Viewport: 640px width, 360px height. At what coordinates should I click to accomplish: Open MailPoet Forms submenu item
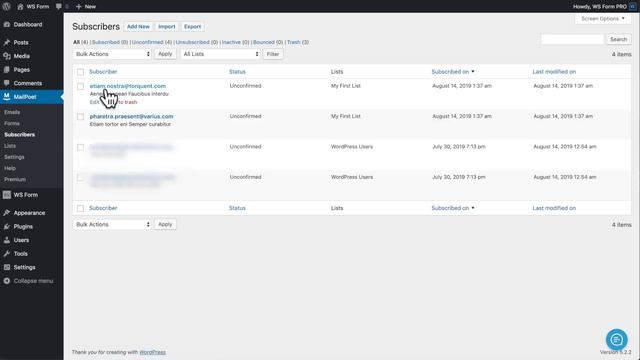coord(12,123)
